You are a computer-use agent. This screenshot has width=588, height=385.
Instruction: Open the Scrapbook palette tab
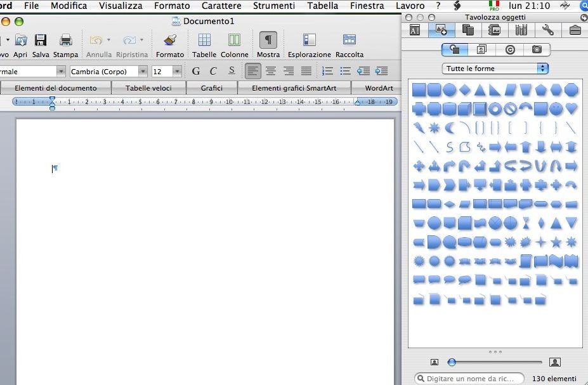494,30
